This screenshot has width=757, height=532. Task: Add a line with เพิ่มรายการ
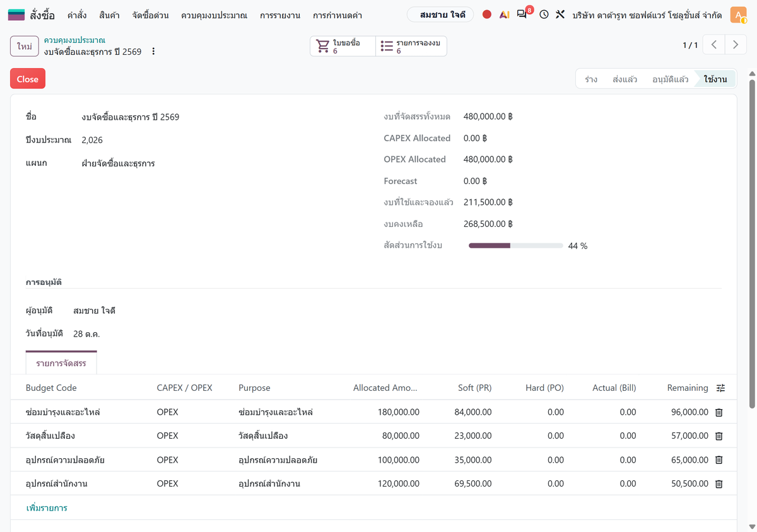pyautogui.click(x=47, y=507)
